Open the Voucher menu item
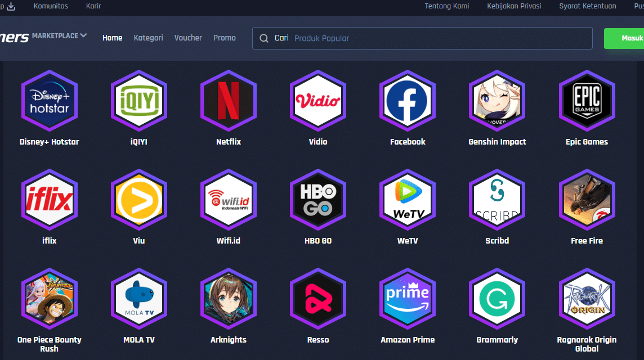The height and width of the screenshot is (360, 644). click(x=188, y=38)
